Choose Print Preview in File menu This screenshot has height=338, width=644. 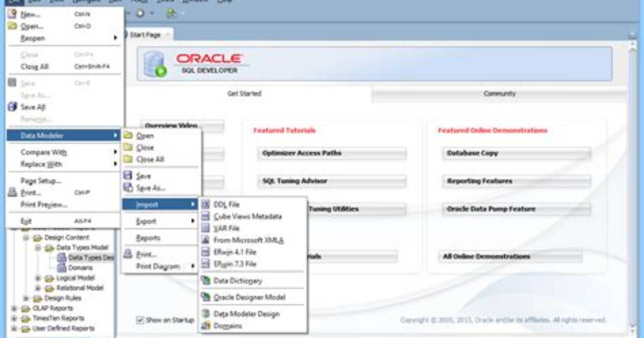[x=64, y=205]
